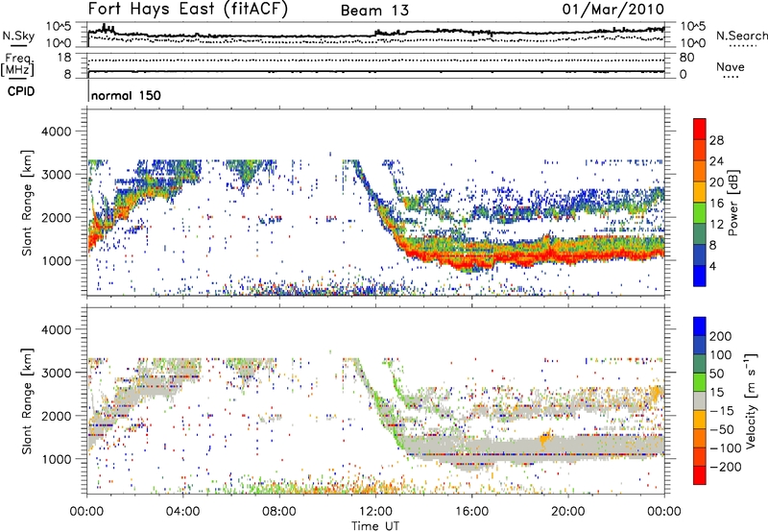Click the 'N.Sky' legend label
Image resolution: width=768 pixels, height=532 pixels.
18,36
